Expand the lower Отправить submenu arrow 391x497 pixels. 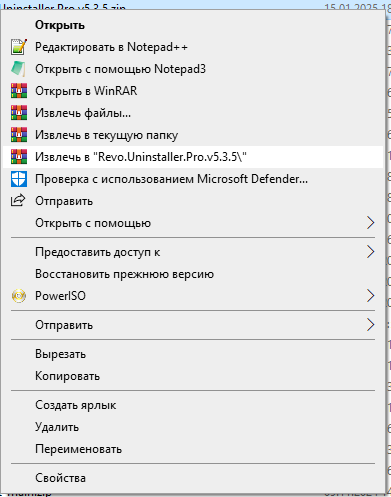coord(371,325)
